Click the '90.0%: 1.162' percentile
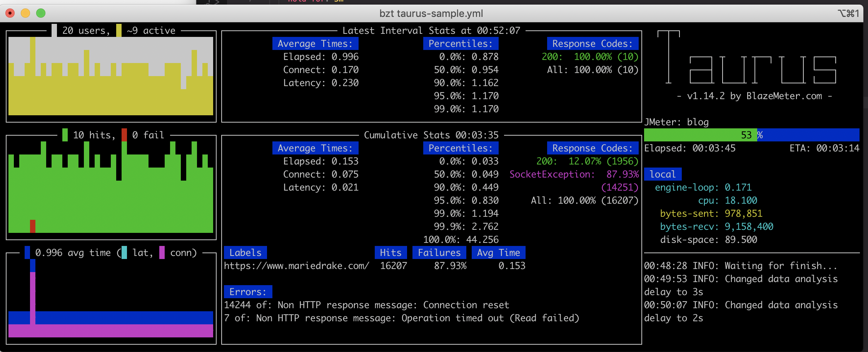 (466, 83)
